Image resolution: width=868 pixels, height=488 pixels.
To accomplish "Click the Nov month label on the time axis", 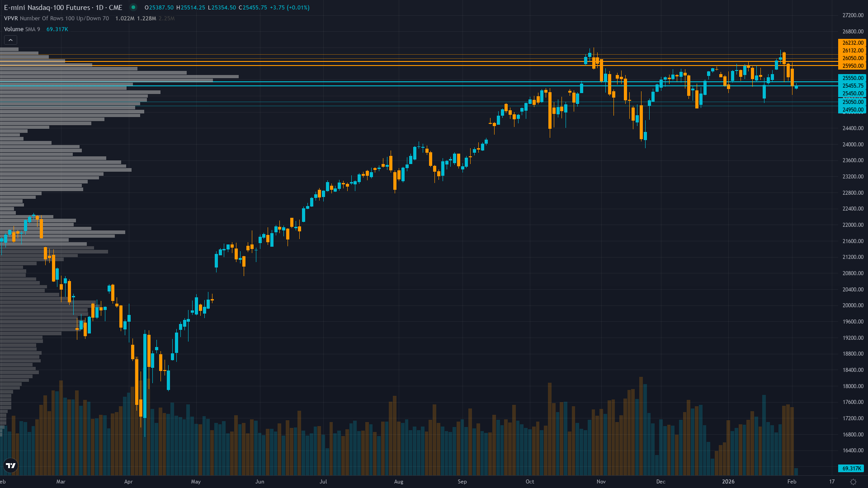I will pyautogui.click(x=601, y=482).
